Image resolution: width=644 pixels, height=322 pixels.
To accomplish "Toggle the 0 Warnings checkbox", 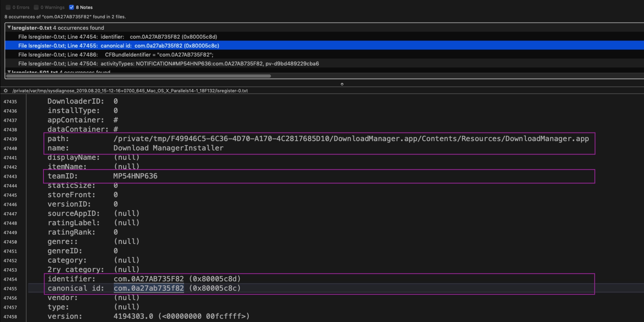I will click(36, 7).
